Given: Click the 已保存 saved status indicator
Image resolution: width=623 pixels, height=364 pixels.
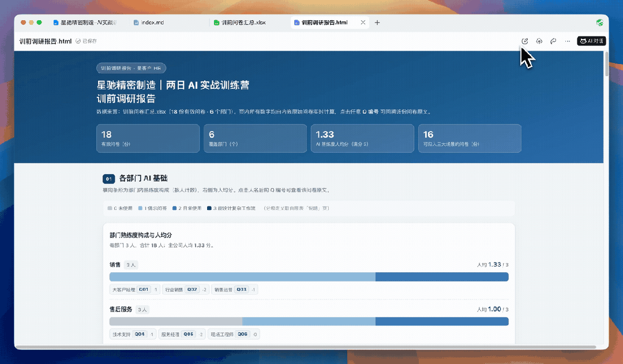Looking at the screenshot, I should click(x=86, y=41).
